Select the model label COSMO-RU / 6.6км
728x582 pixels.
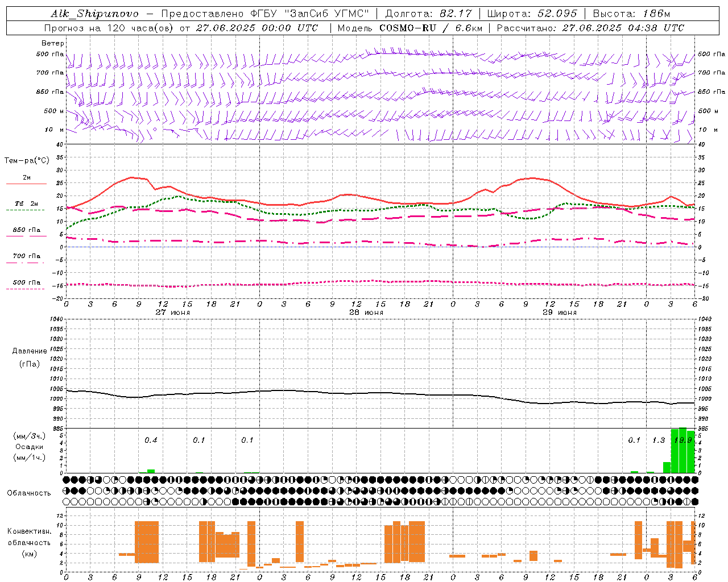pos(431,28)
